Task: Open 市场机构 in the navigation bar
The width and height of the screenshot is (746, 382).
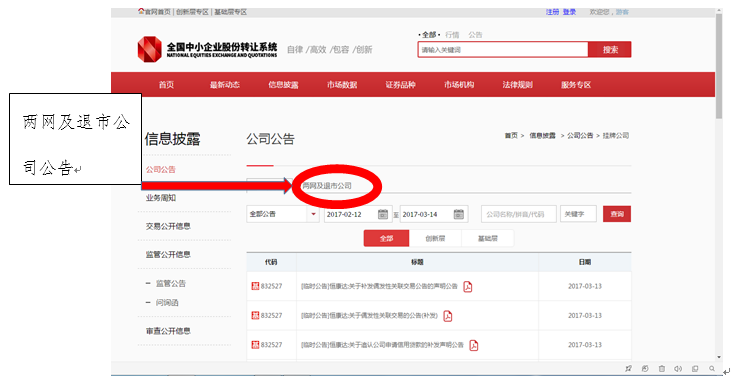Action: point(459,85)
